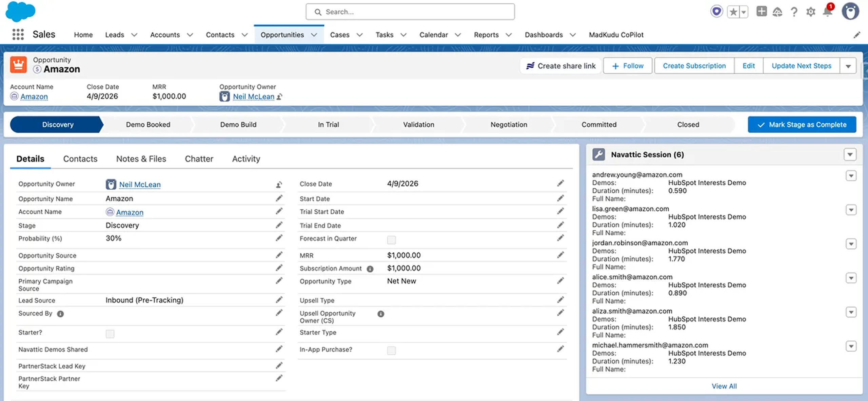Viewport: 868px width, 401px height.
Task: Switch to the Contacts record tab
Action: pos(80,159)
